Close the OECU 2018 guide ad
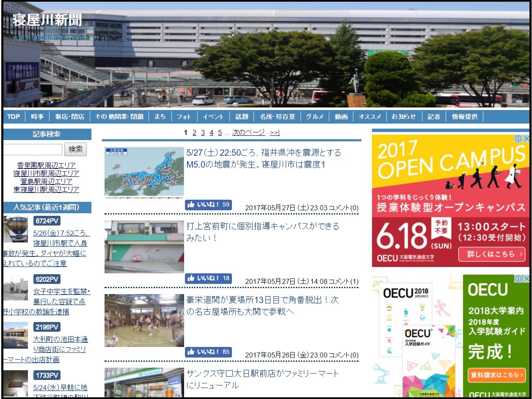 (526, 278)
